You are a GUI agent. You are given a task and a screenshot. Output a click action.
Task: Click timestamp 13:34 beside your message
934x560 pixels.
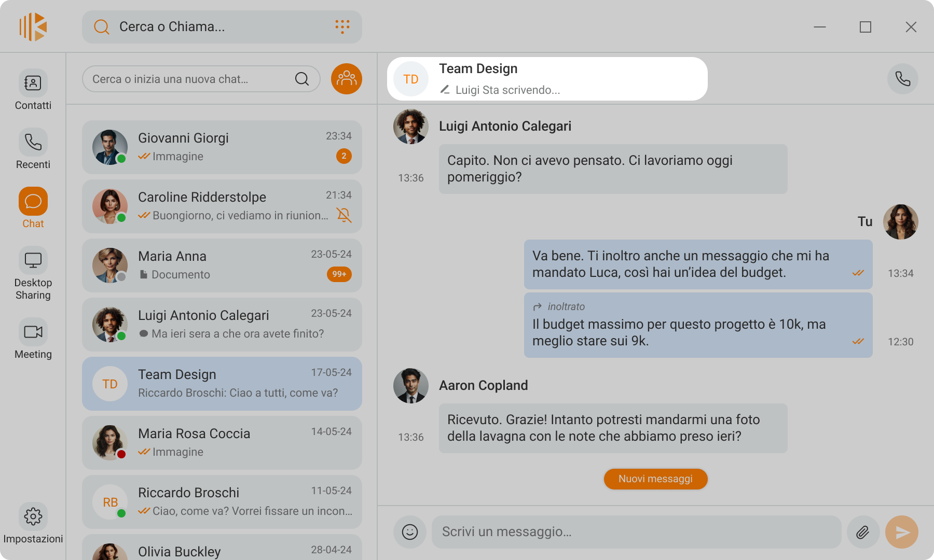click(x=901, y=273)
